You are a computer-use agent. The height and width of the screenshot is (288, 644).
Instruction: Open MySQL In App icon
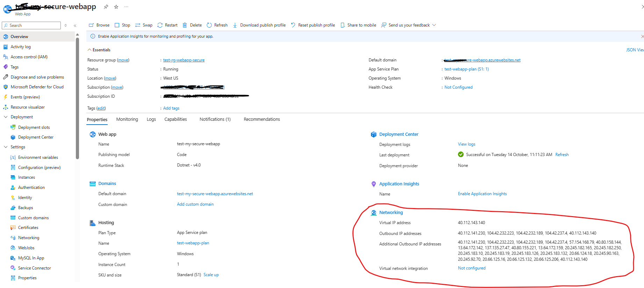pos(13,258)
